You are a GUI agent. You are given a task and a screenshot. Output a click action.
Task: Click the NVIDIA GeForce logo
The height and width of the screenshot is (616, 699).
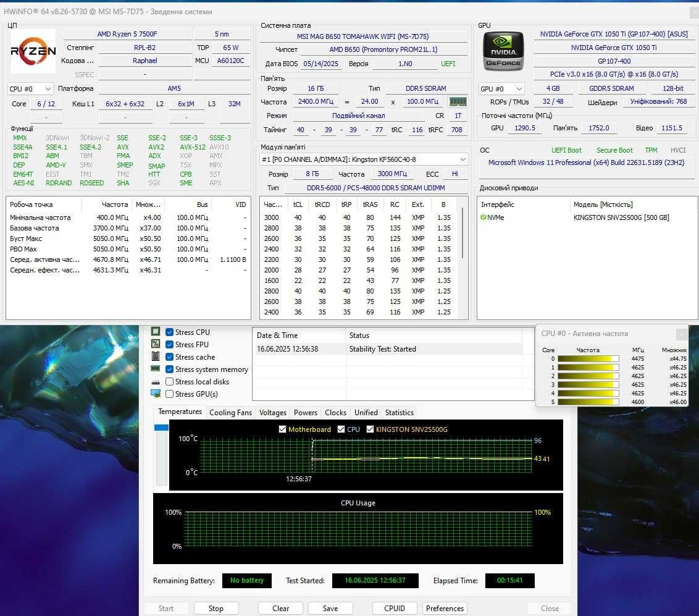[503, 51]
